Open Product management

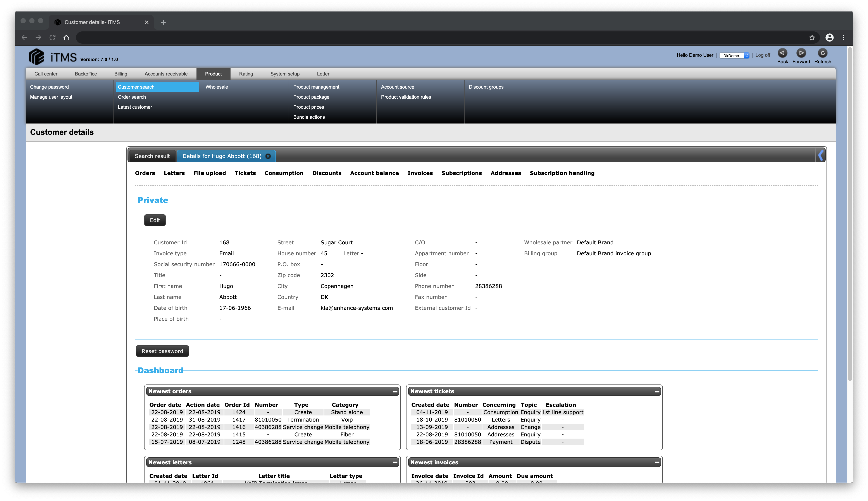coord(316,87)
